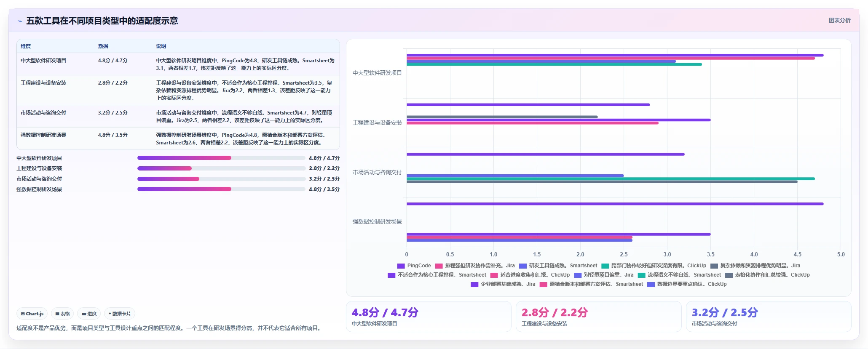868x349 pixels.
Task: Click the Chart.js tag chip
Action: (x=32, y=314)
